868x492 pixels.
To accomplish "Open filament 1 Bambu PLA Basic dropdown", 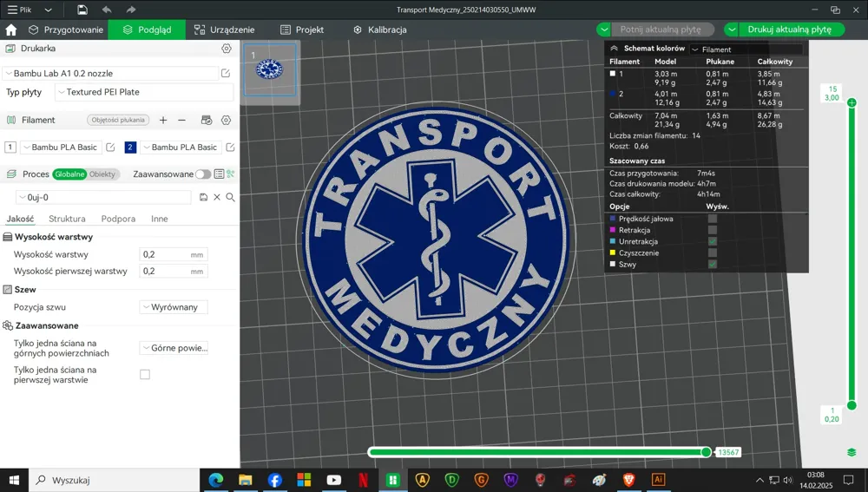I will coord(61,148).
